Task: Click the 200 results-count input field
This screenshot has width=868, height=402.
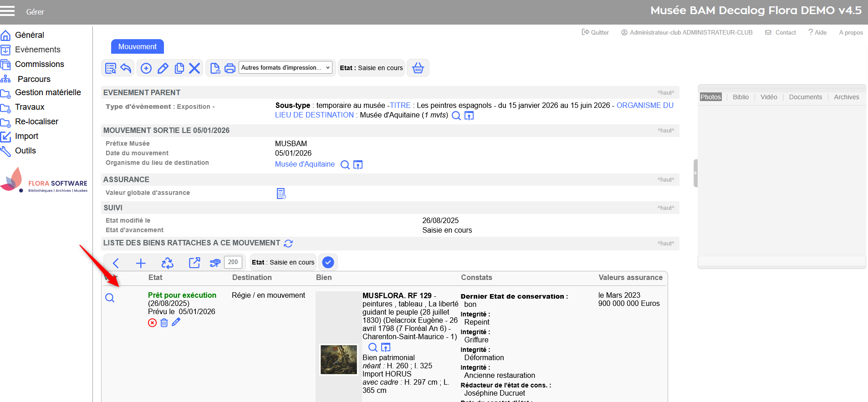Action: coord(233,262)
